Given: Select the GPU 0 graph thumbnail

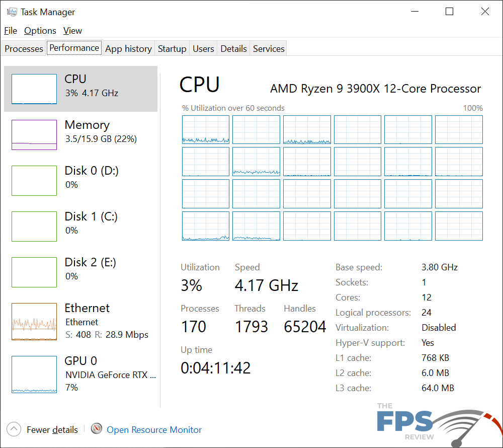Looking at the screenshot, I should coord(34,374).
